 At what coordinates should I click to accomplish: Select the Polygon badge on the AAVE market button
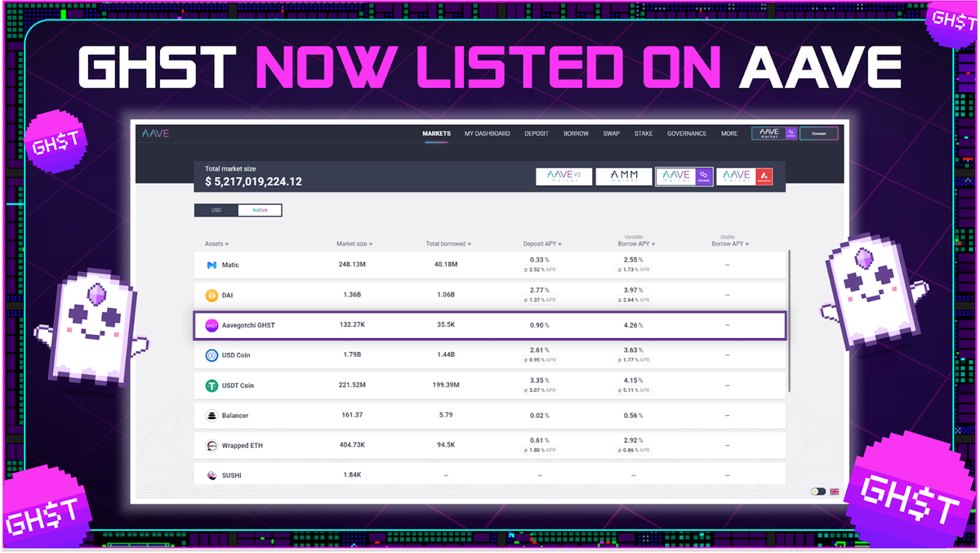point(702,176)
